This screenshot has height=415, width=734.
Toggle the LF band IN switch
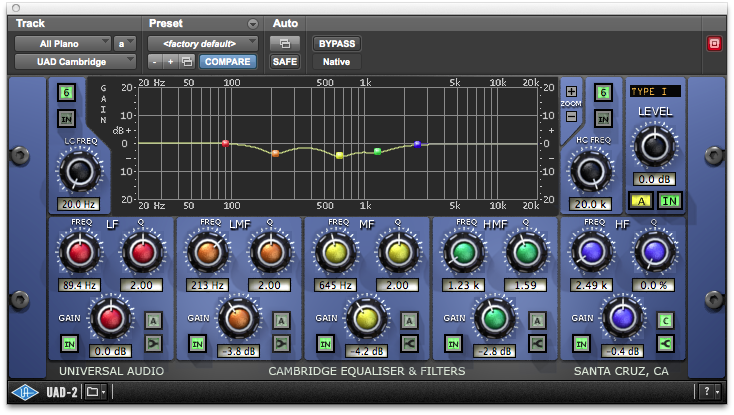pos(69,344)
